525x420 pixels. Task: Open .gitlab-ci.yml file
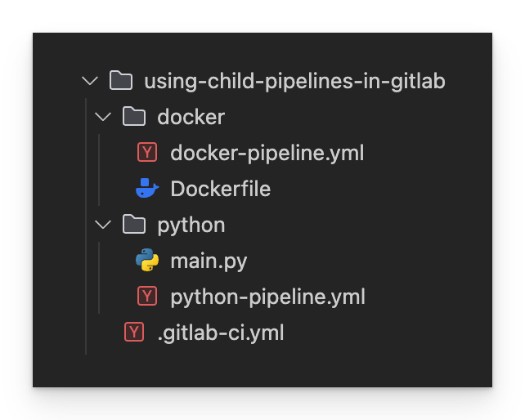tap(221, 333)
